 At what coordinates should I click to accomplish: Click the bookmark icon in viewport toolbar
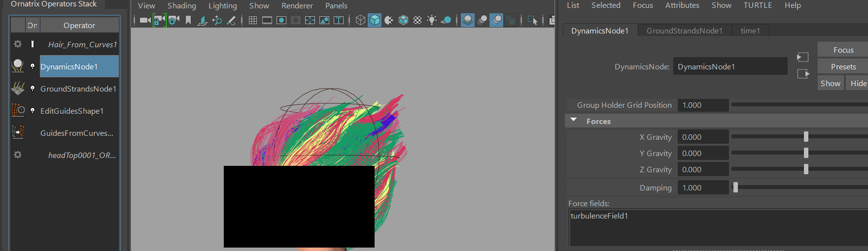[188, 20]
